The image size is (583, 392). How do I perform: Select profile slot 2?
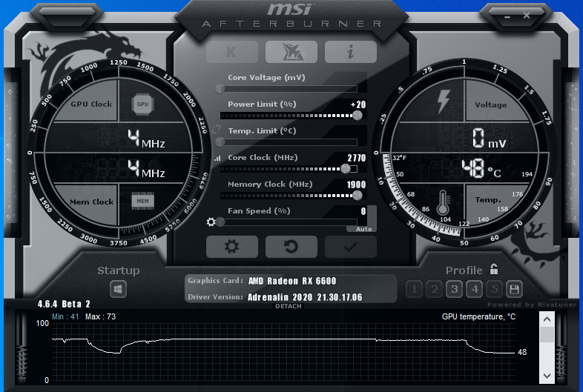(434, 289)
